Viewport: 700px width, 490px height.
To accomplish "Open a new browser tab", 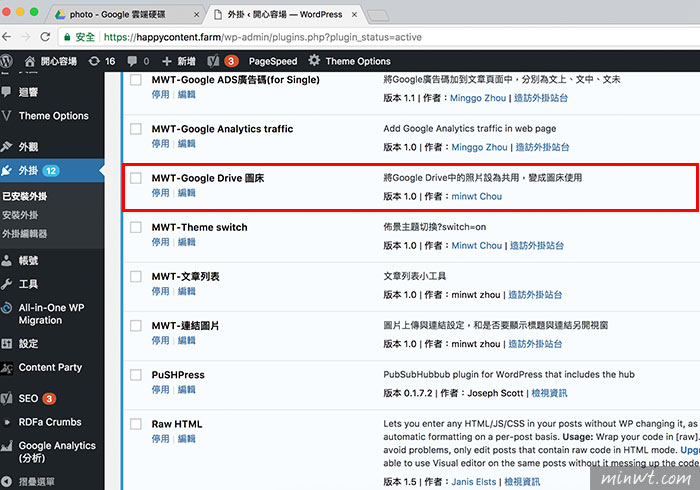I will pos(378,16).
